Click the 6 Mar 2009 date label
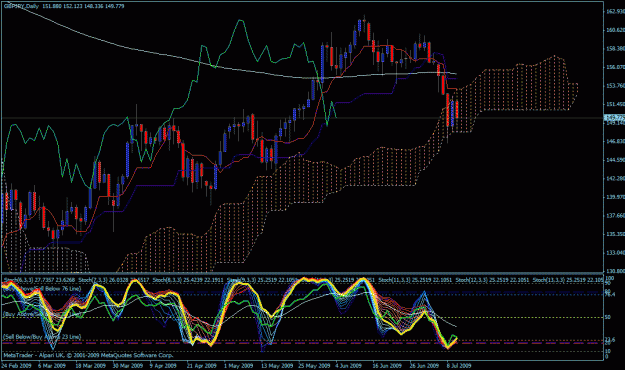This screenshot has width=625, height=370. pyautogui.click(x=52, y=366)
